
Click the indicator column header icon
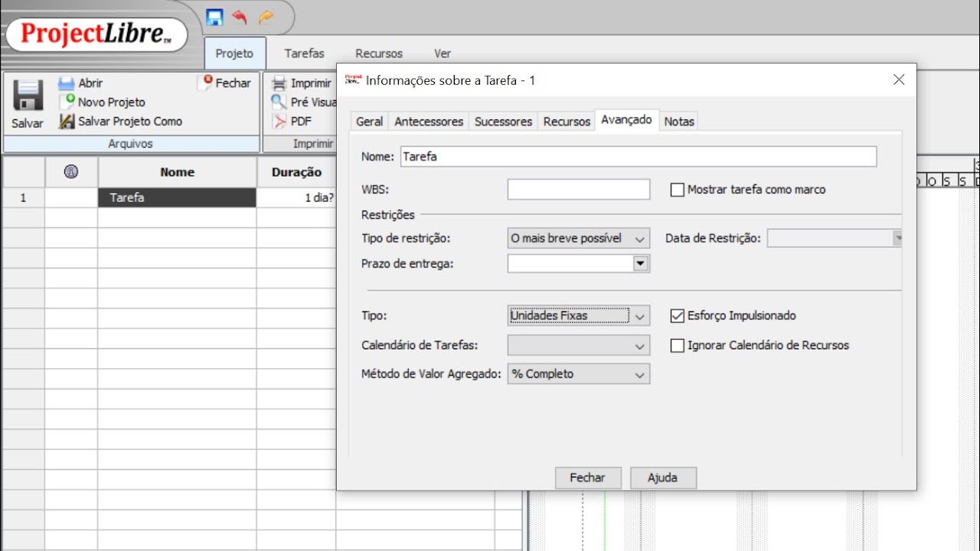pos(71,172)
